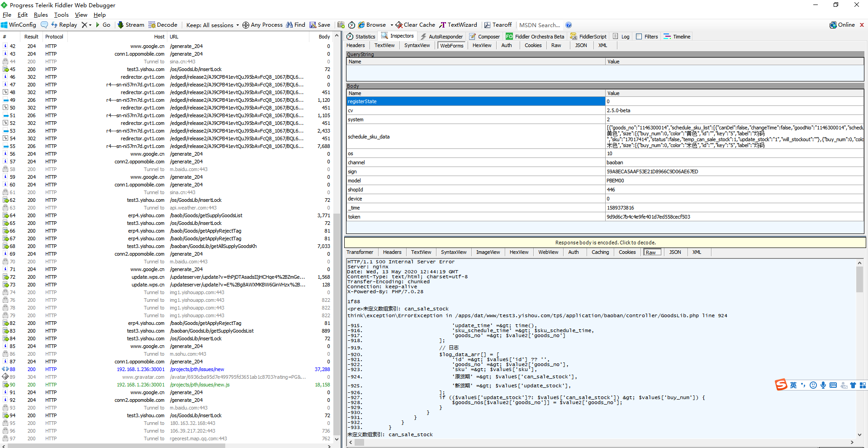Screen dimensions: 868x448
Task: Switch to AutoResponder tab
Action: [441, 36]
